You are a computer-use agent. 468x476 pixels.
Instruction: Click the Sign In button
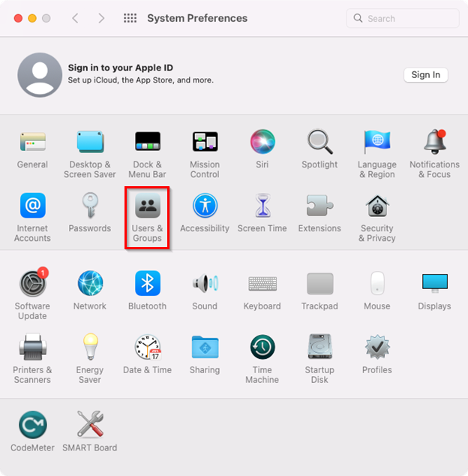pyautogui.click(x=426, y=74)
